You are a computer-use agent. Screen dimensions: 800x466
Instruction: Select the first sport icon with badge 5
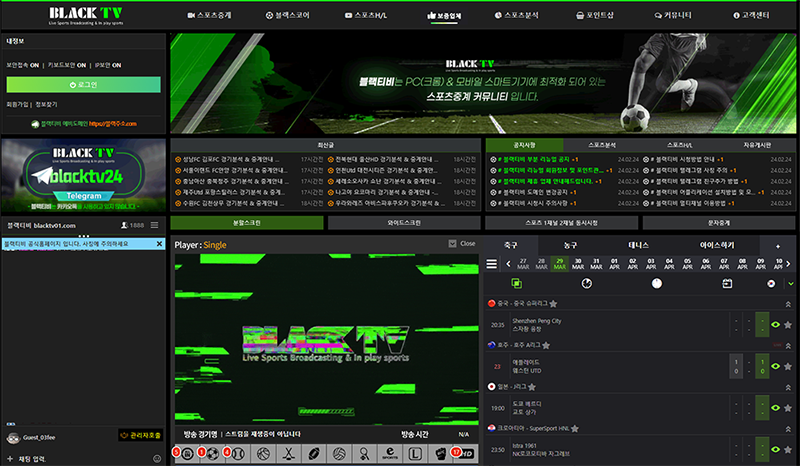tap(187, 453)
